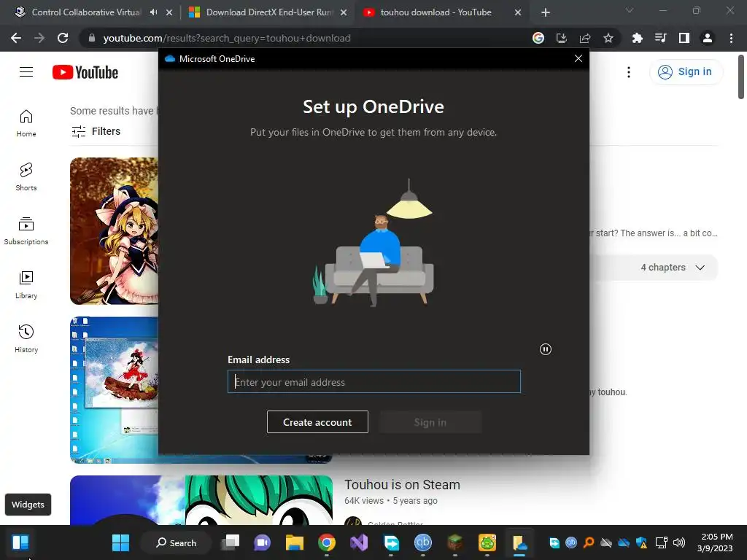Screen dimensions: 747x560
Task: Share this page from address bar
Action: [x=585, y=38]
